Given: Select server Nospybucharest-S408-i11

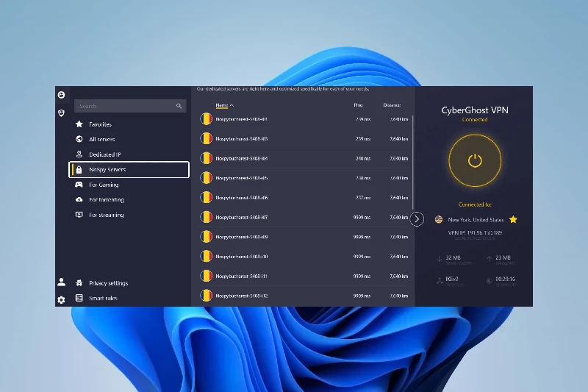Looking at the screenshot, I should pyautogui.click(x=304, y=276).
